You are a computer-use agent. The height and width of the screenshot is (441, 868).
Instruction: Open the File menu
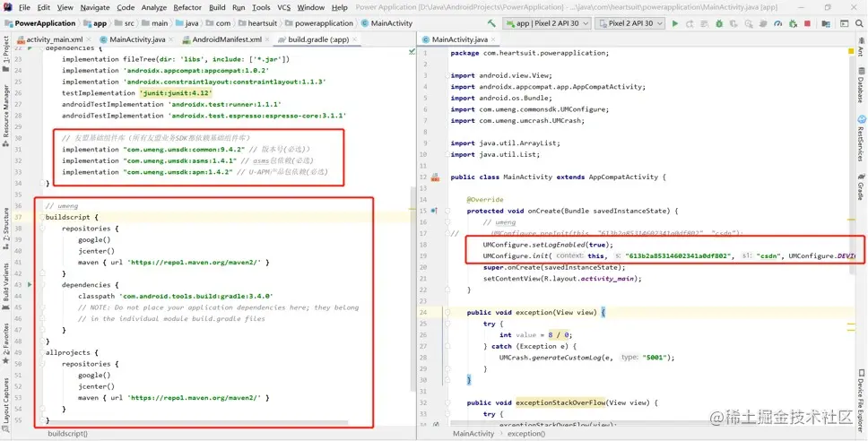(24, 7)
